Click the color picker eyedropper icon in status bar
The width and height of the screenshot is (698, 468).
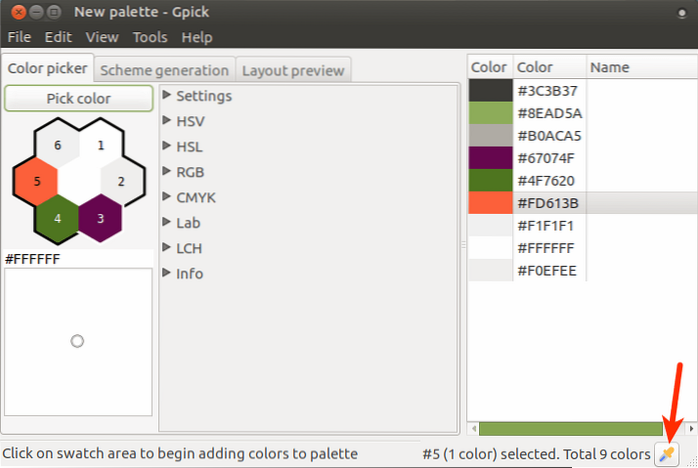pos(665,454)
